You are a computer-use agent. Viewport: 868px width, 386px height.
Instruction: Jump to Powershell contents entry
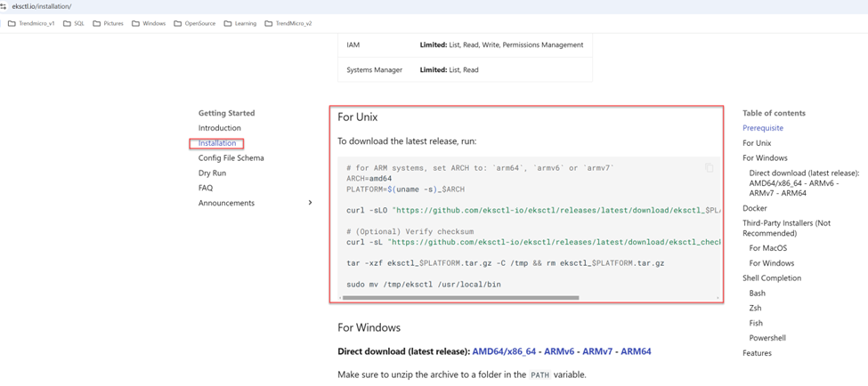[767, 338]
